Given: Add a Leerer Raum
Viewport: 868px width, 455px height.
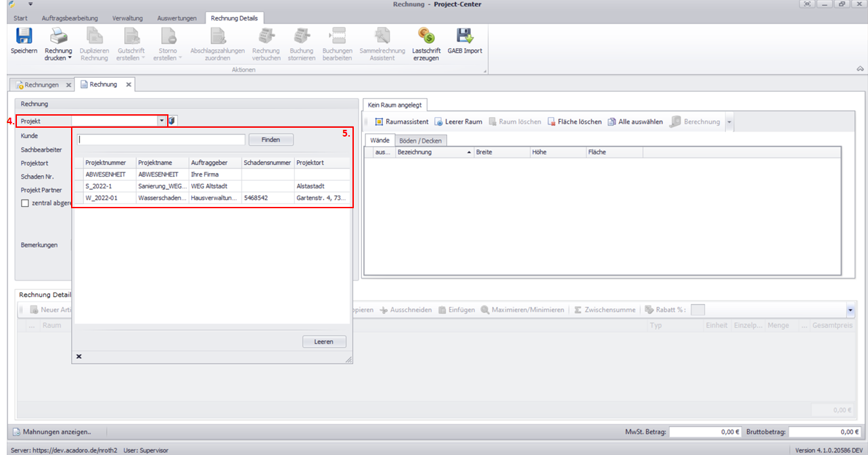Looking at the screenshot, I should pyautogui.click(x=458, y=122).
